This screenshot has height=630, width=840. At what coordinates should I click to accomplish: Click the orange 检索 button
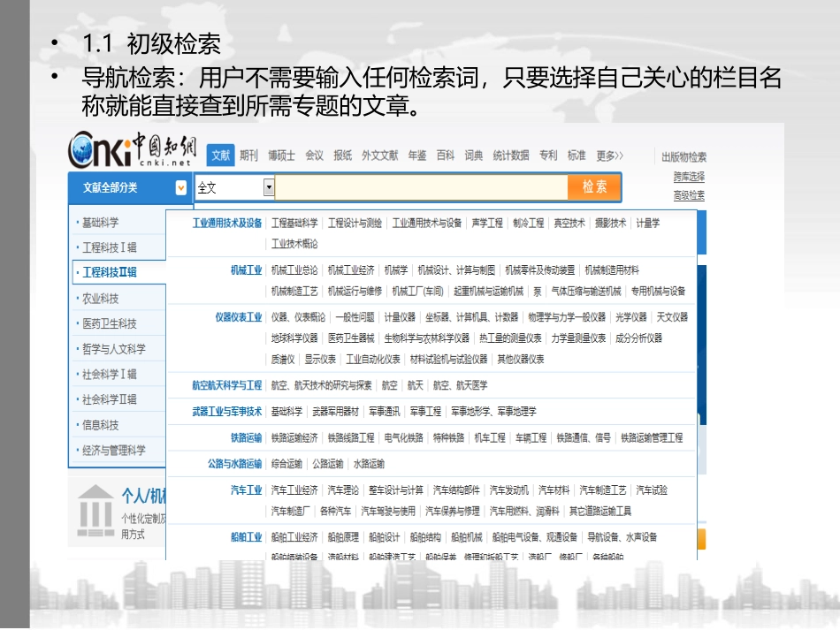pos(594,186)
